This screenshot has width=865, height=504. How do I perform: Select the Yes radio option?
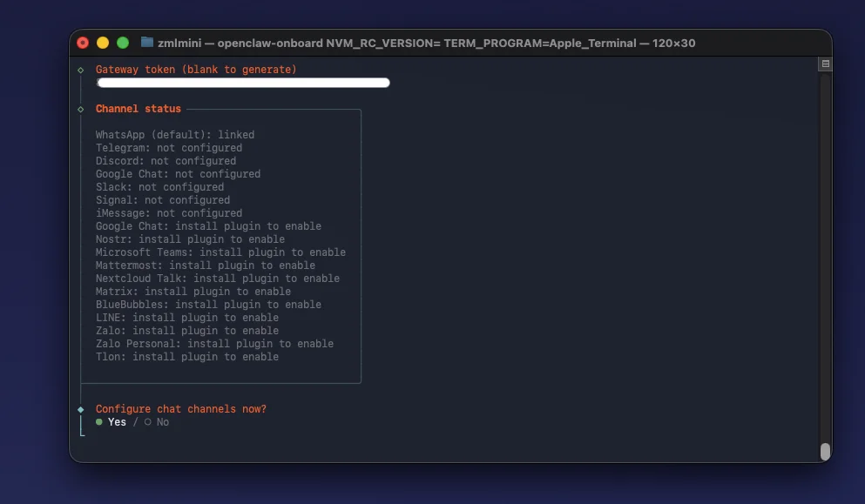(111, 422)
